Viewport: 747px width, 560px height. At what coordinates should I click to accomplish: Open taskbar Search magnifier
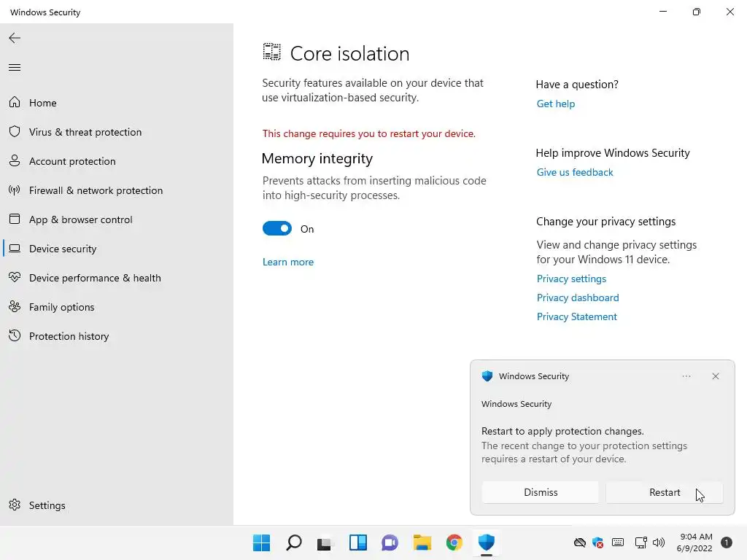[x=294, y=542]
